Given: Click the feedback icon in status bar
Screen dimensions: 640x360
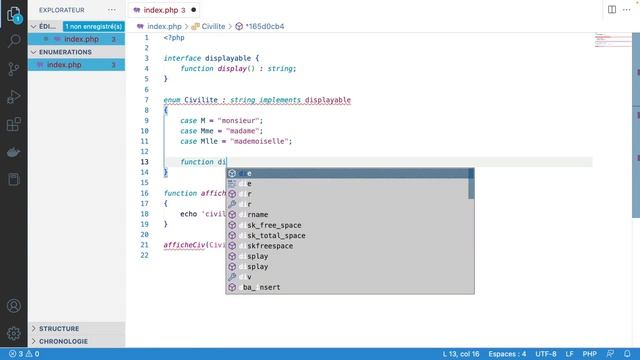Looking at the screenshot, I should (x=610, y=354).
